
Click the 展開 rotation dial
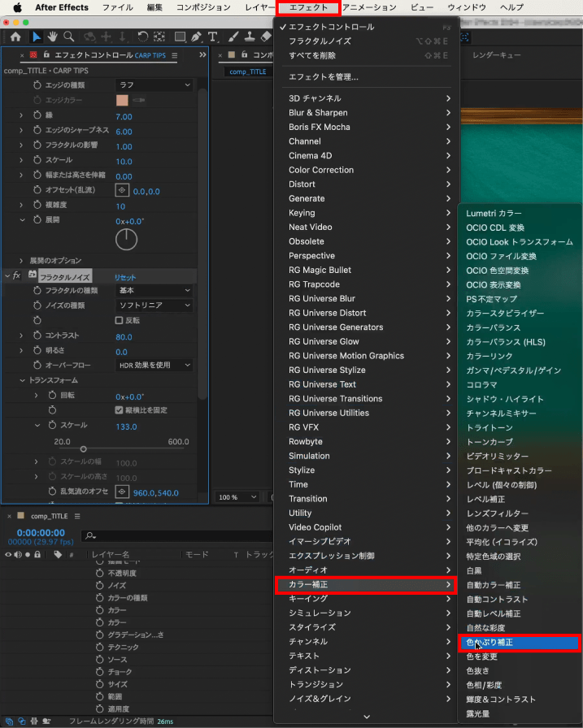[x=126, y=239]
